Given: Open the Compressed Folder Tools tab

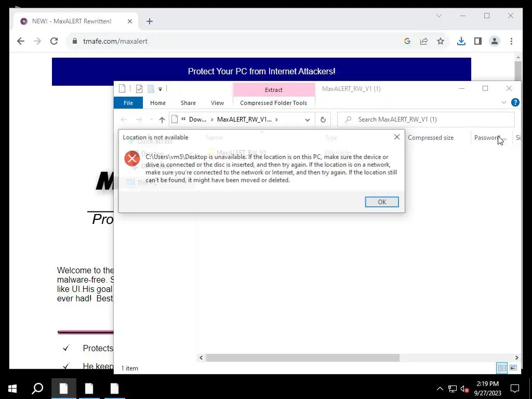Looking at the screenshot, I should point(273,103).
